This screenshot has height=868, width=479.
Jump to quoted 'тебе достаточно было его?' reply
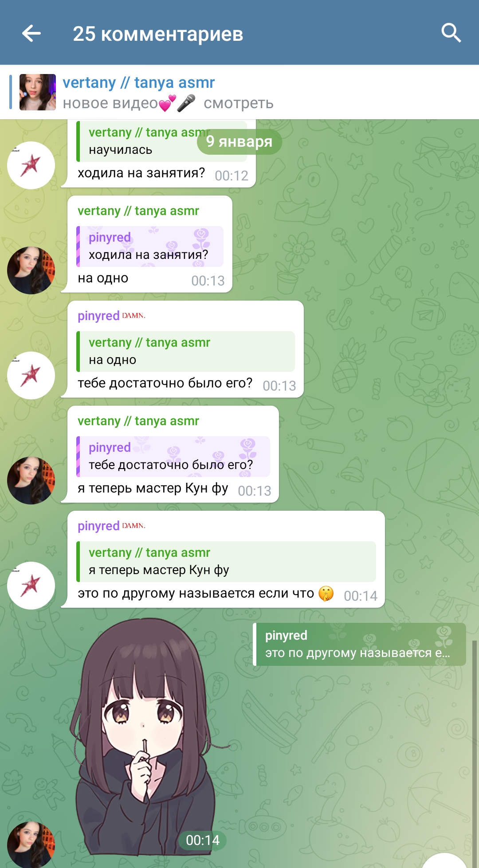coord(173,457)
